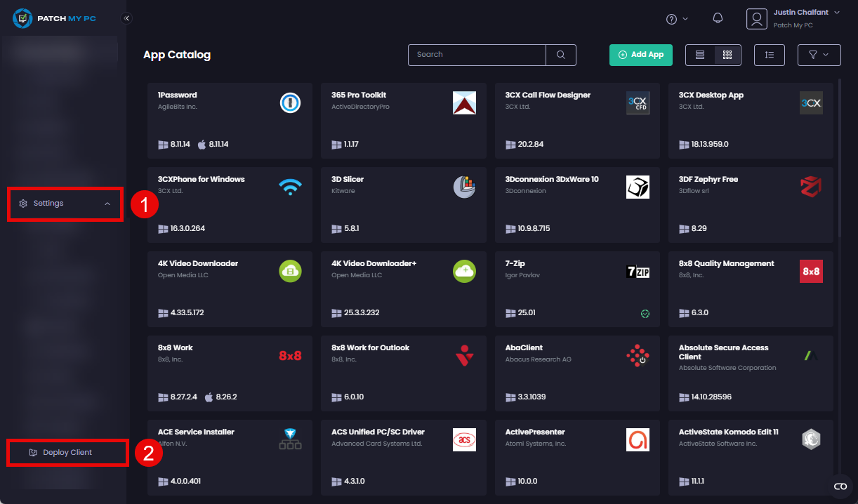Collapse the Settings section chevron

[x=107, y=204]
